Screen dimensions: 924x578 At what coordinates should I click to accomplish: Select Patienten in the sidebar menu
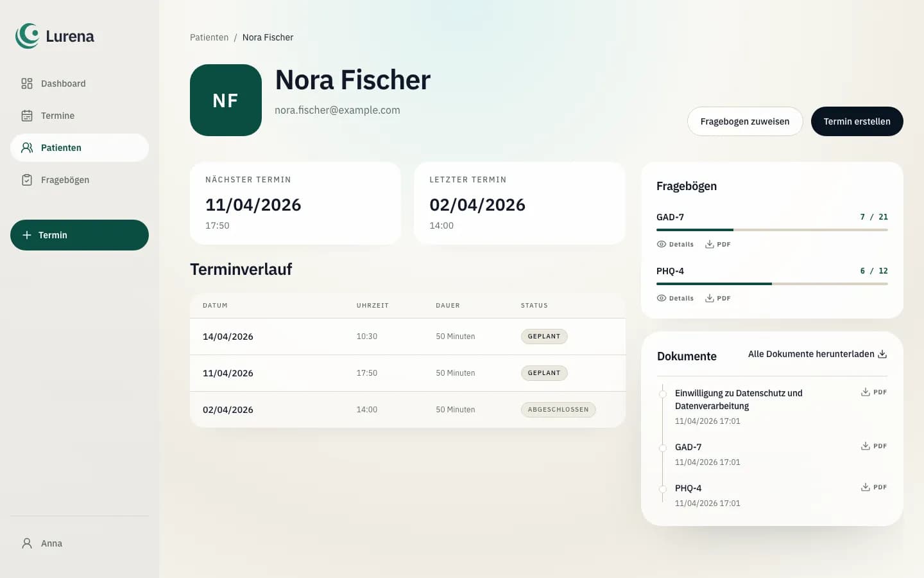61,147
